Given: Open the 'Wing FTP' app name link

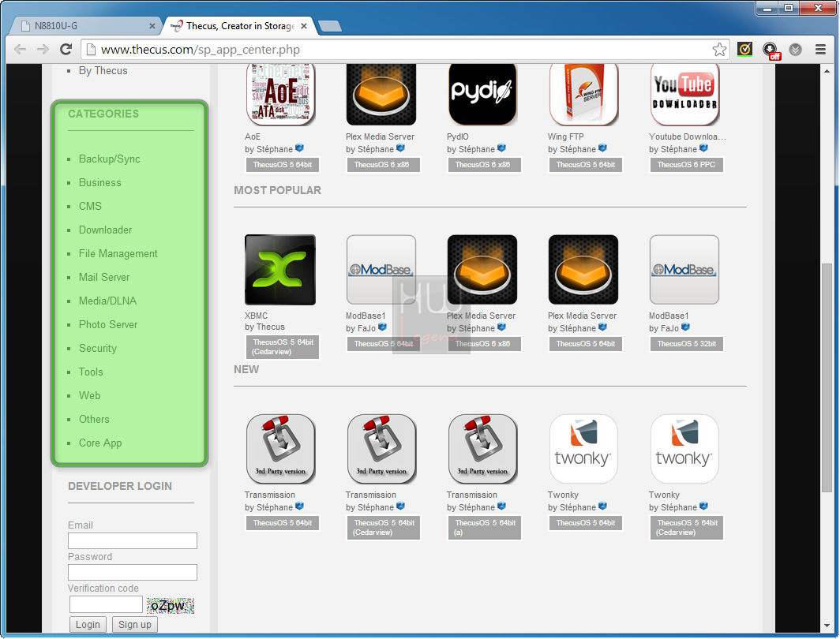Looking at the screenshot, I should click(566, 136).
